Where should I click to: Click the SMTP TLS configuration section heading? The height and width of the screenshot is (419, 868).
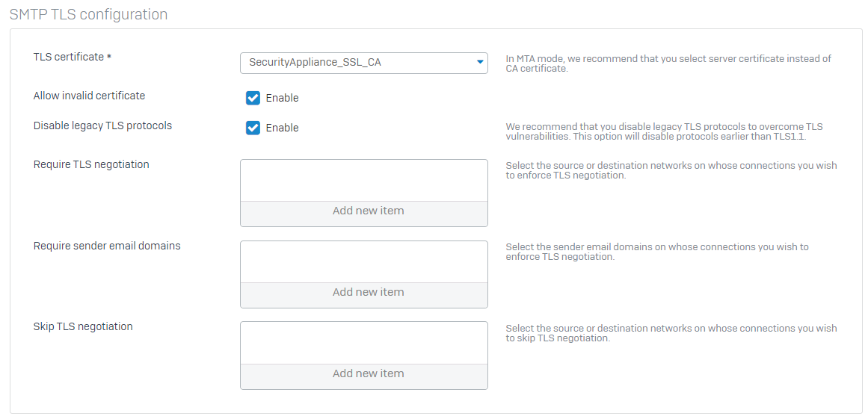tap(88, 15)
